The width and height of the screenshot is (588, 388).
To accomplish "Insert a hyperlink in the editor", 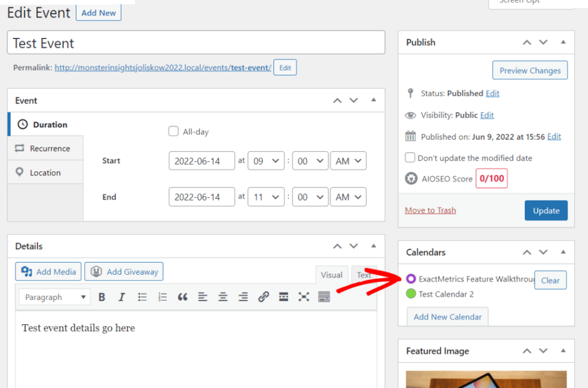I will 264,297.
